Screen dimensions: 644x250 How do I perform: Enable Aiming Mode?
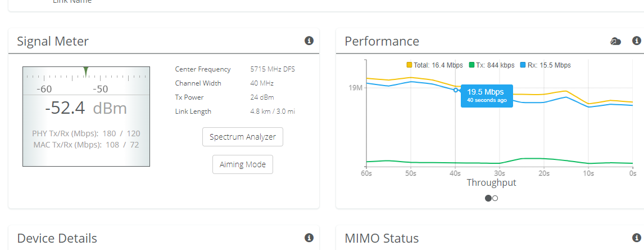coord(242,164)
